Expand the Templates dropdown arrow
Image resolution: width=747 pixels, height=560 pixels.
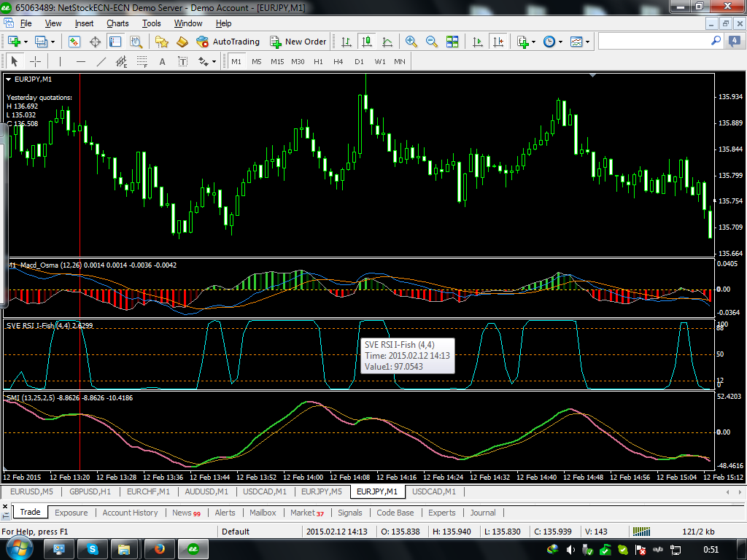click(x=587, y=42)
